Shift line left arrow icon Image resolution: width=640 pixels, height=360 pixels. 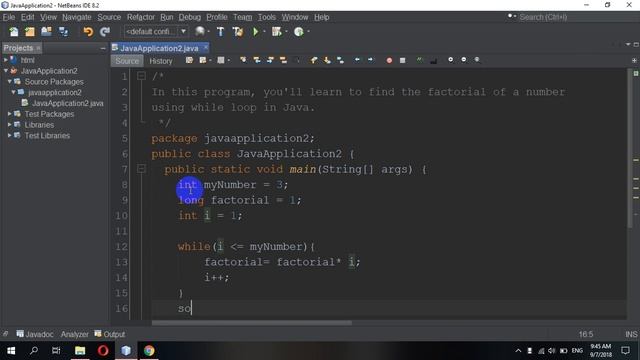tap(357, 60)
